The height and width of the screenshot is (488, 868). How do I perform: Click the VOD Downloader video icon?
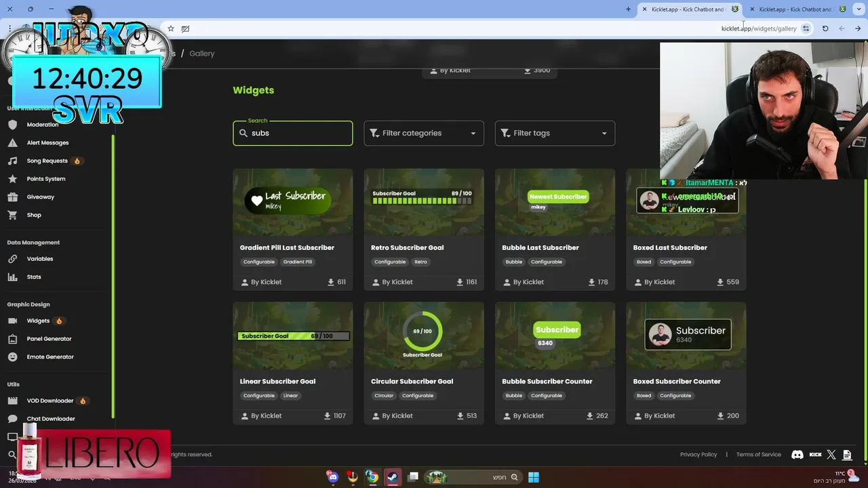[x=12, y=401]
